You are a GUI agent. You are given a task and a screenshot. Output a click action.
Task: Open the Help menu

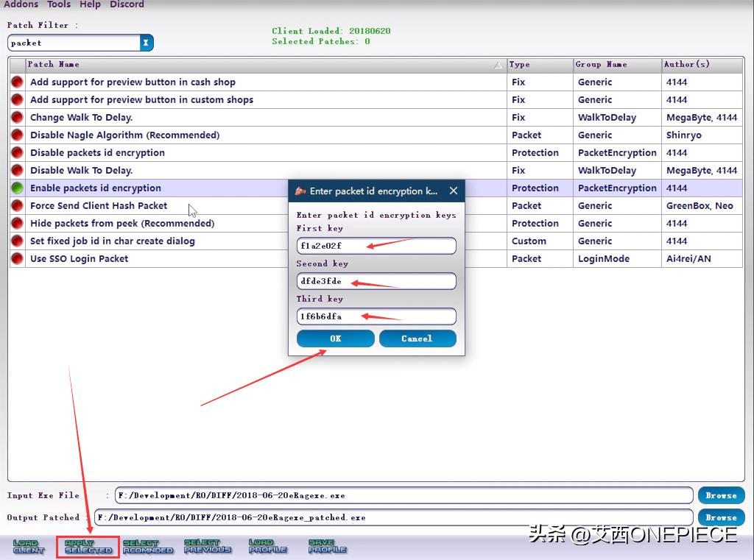pyautogui.click(x=90, y=4)
